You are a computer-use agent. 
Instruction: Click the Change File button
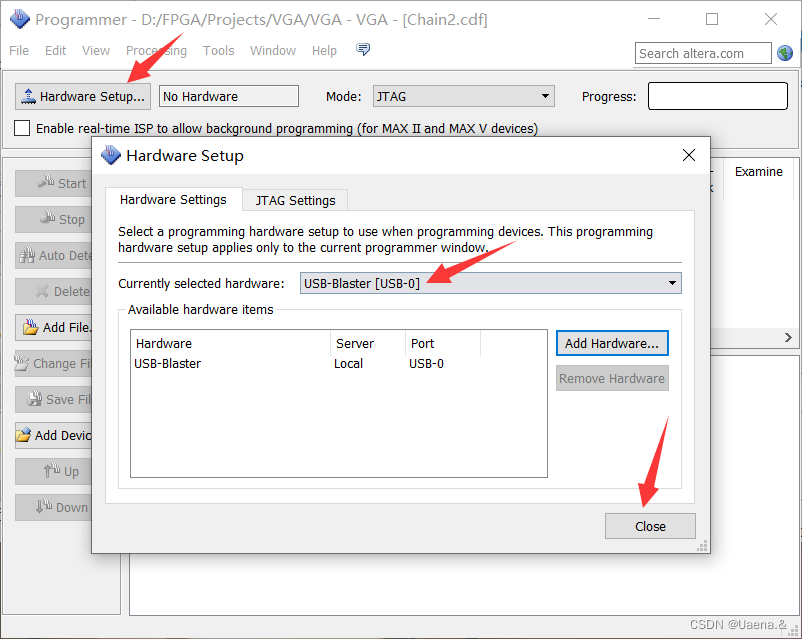pos(54,363)
